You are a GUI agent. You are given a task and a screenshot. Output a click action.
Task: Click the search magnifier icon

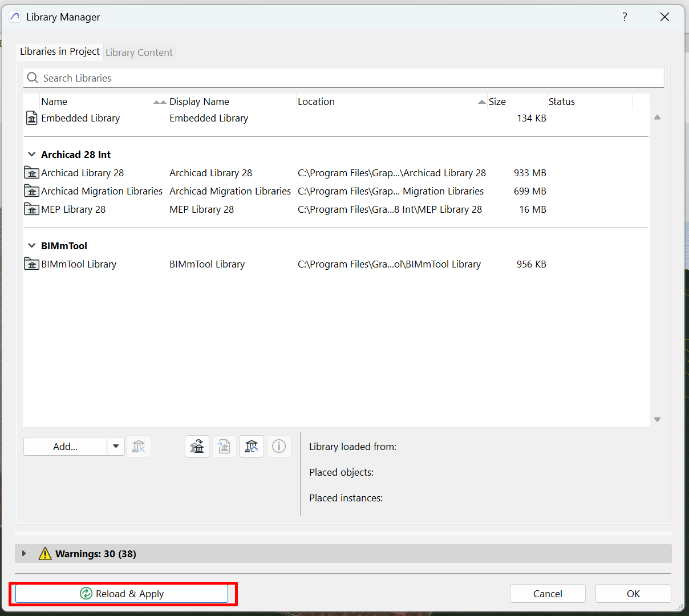[x=33, y=78]
